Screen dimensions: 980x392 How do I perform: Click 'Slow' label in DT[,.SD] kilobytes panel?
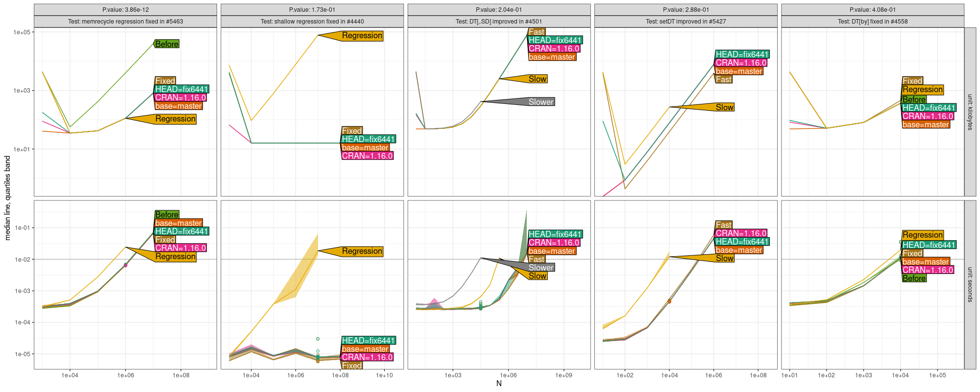click(538, 79)
